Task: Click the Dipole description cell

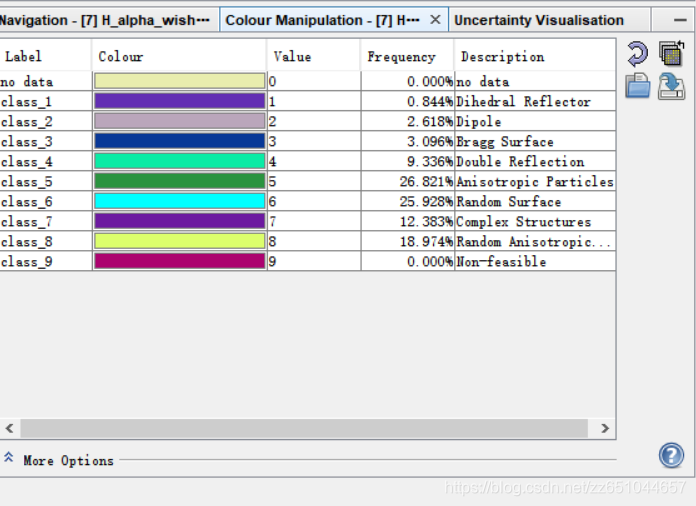Action: coord(535,121)
